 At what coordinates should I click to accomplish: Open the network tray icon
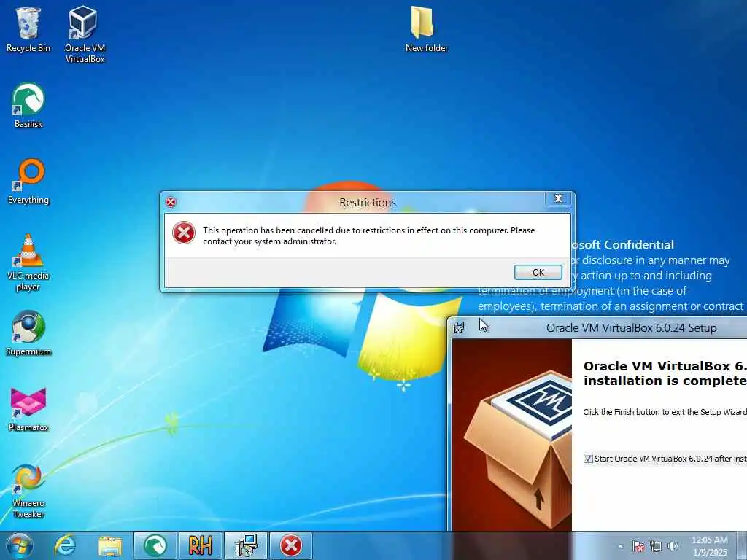tap(656, 546)
